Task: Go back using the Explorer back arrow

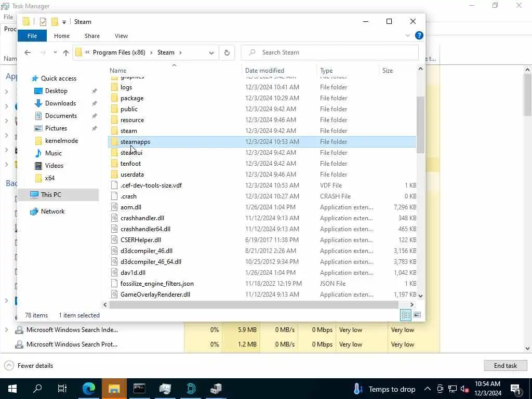Action: 28,52
